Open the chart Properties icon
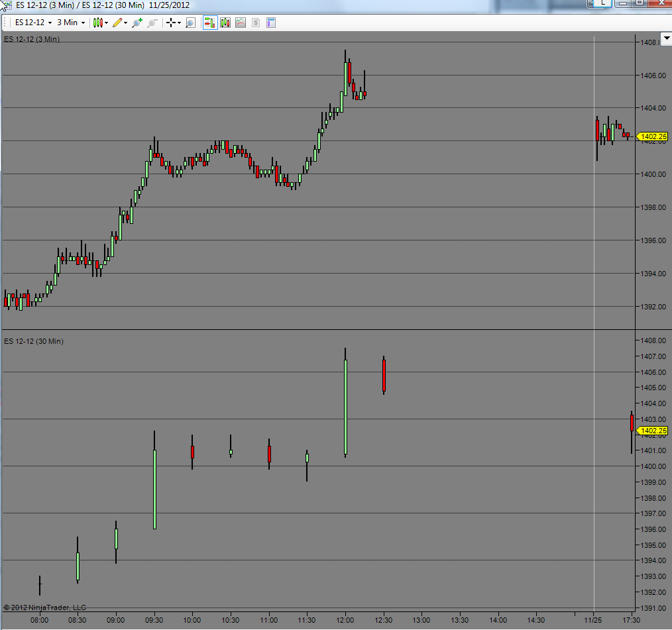 point(271,23)
